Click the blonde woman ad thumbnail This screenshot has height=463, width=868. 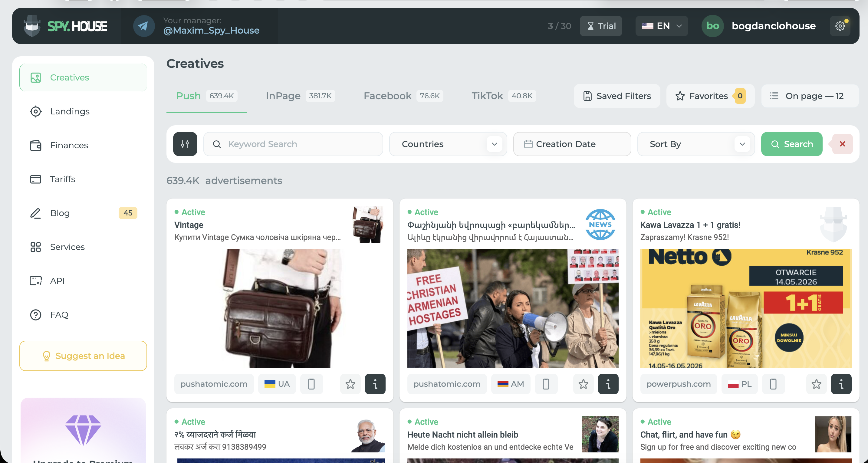tap(833, 434)
